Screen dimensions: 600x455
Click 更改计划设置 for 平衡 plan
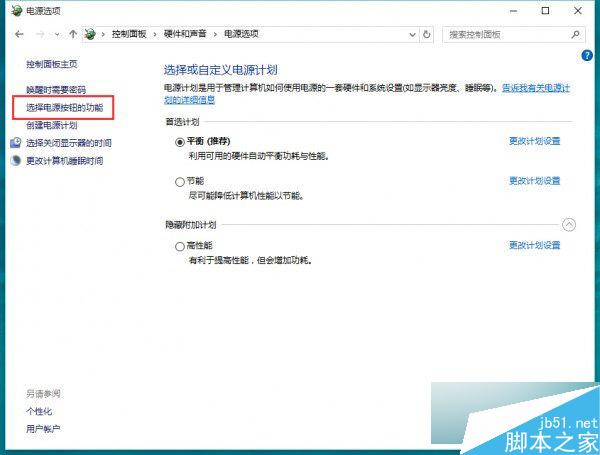(x=535, y=141)
